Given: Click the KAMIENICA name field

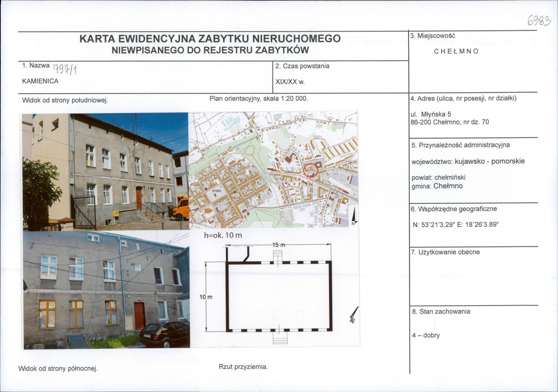Looking at the screenshot, I should pos(40,81).
